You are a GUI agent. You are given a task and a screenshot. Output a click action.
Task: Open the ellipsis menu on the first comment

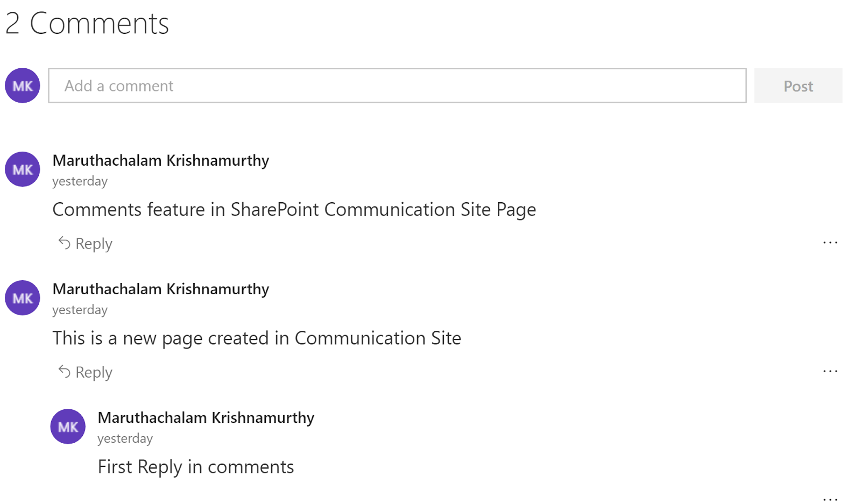pos(831,243)
